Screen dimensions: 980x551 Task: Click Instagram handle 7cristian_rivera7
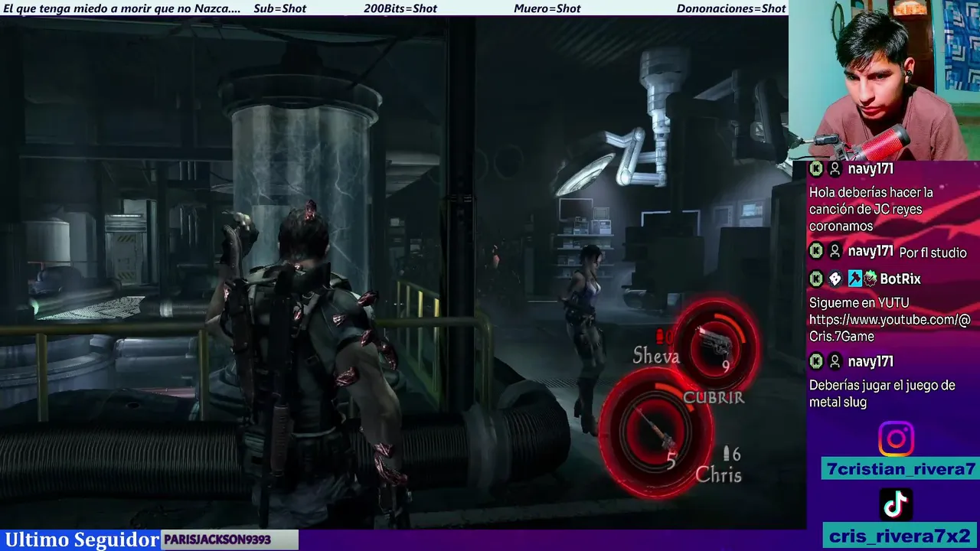(901, 469)
